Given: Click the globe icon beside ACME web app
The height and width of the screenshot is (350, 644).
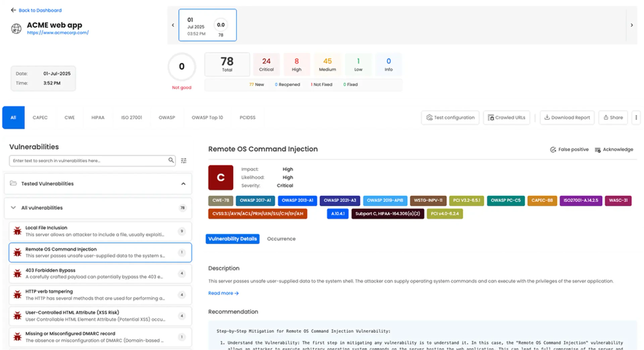Looking at the screenshot, I should click(x=16, y=28).
